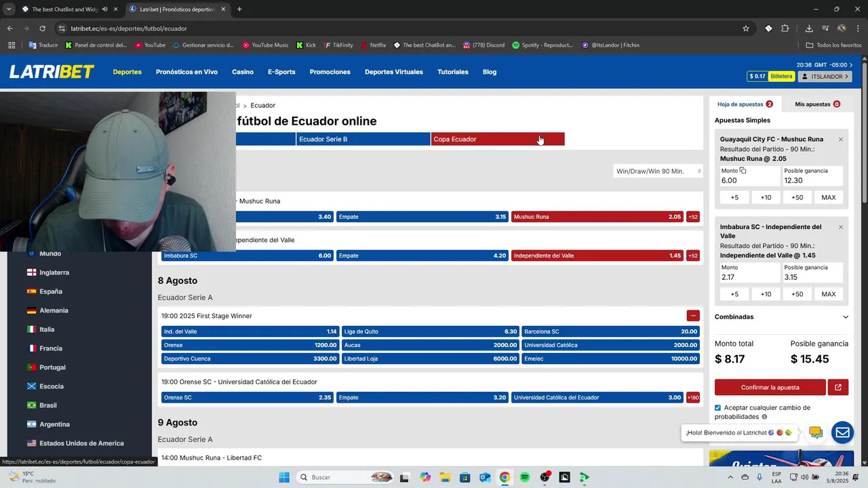This screenshot has width=868, height=488.
Task: Open the ITSLANDOR account menu
Action: 825,77
